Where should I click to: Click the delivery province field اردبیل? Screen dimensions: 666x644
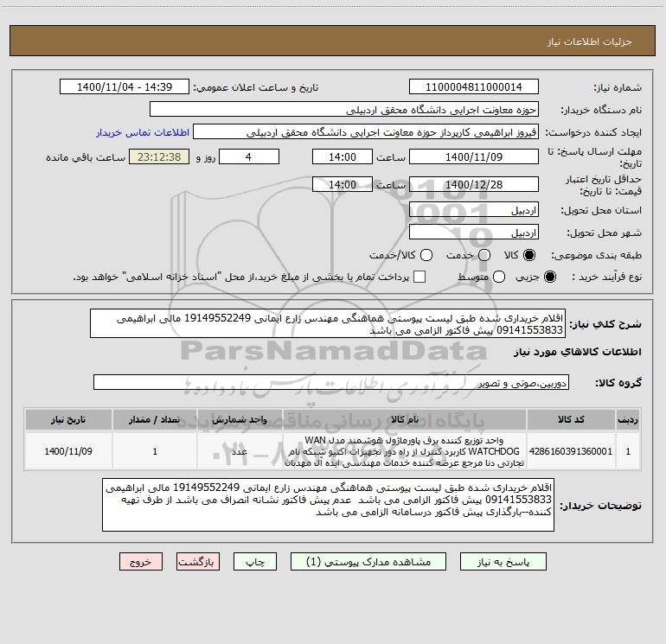[x=474, y=210]
